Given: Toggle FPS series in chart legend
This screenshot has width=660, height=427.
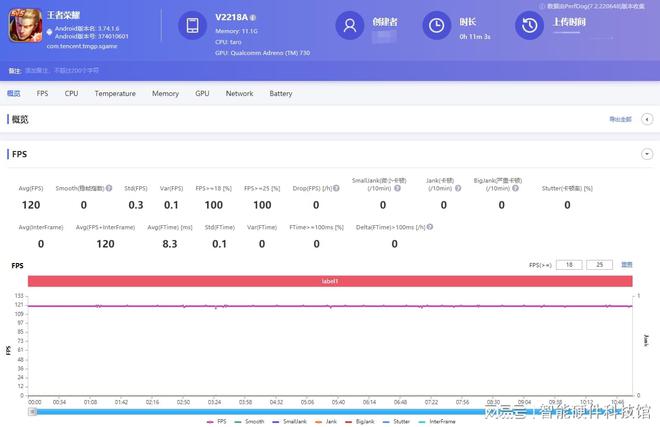Looking at the screenshot, I should tap(217, 422).
